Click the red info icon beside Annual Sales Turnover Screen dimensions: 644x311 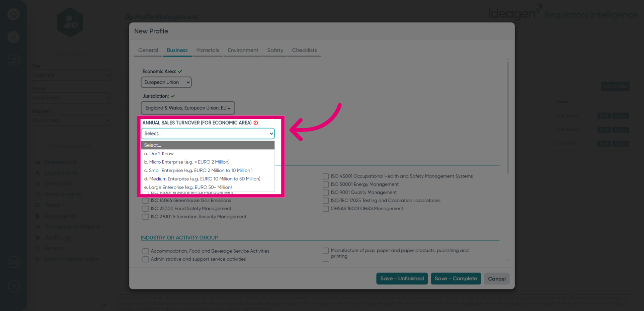(x=256, y=123)
